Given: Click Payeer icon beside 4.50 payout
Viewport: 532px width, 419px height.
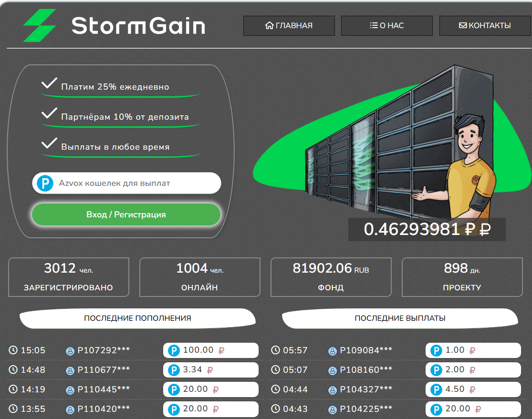Looking at the screenshot, I should pyautogui.click(x=436, y=390).
